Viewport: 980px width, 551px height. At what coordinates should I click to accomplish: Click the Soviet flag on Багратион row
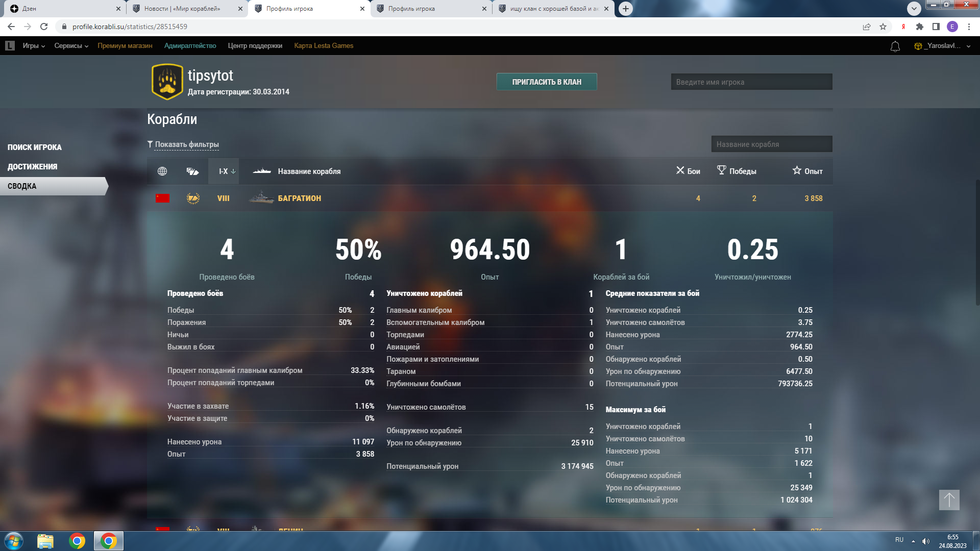pyautogui.click(x=162, y=198)
